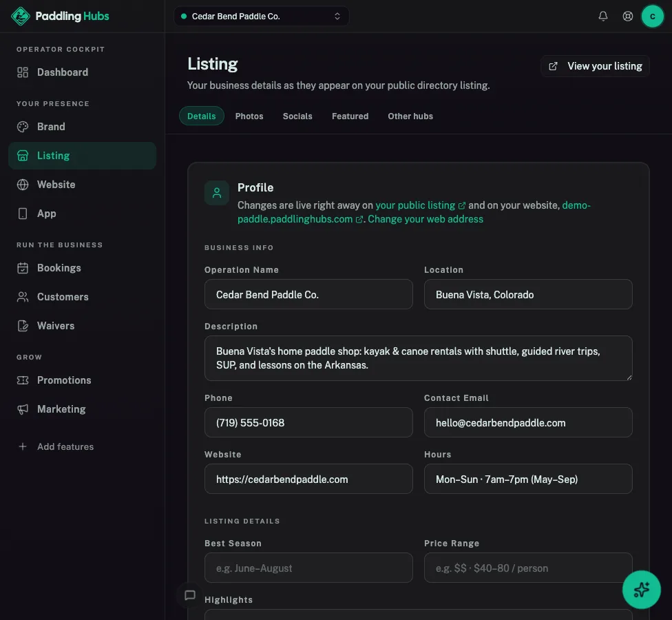Click the Price Range input

[x=528, y=568]
